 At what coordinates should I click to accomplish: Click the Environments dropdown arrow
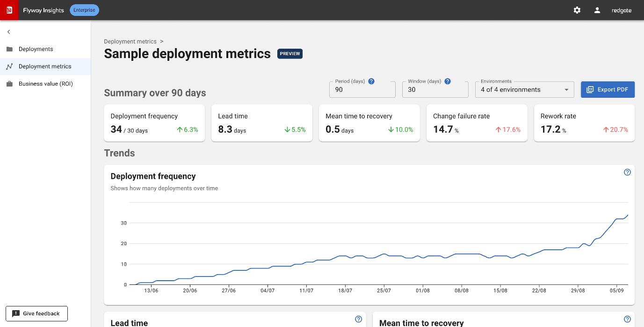pyautogui.click(x=566, y=90)
